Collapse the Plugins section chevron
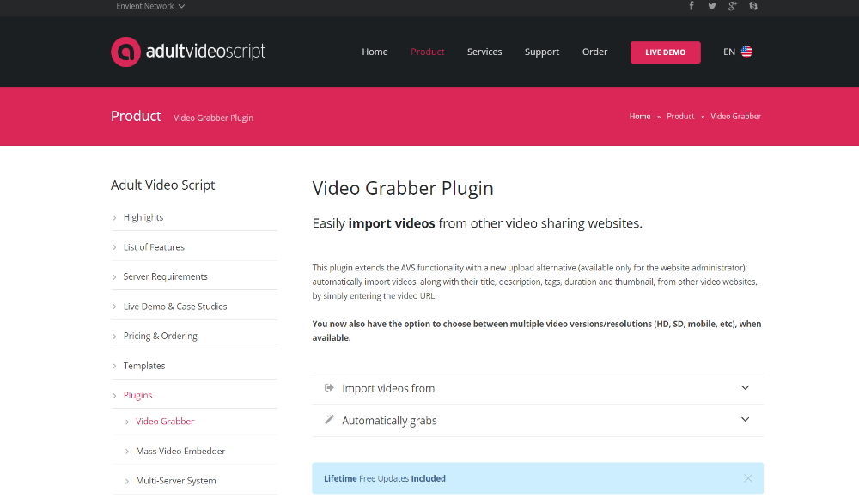The width and height of the screenshot is (859, 504). [114, 396]
